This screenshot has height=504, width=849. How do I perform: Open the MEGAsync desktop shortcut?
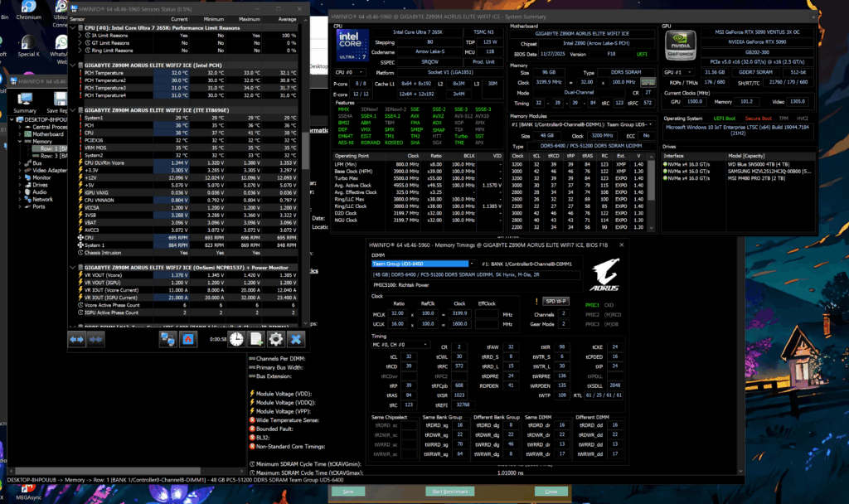click(28, 492)
